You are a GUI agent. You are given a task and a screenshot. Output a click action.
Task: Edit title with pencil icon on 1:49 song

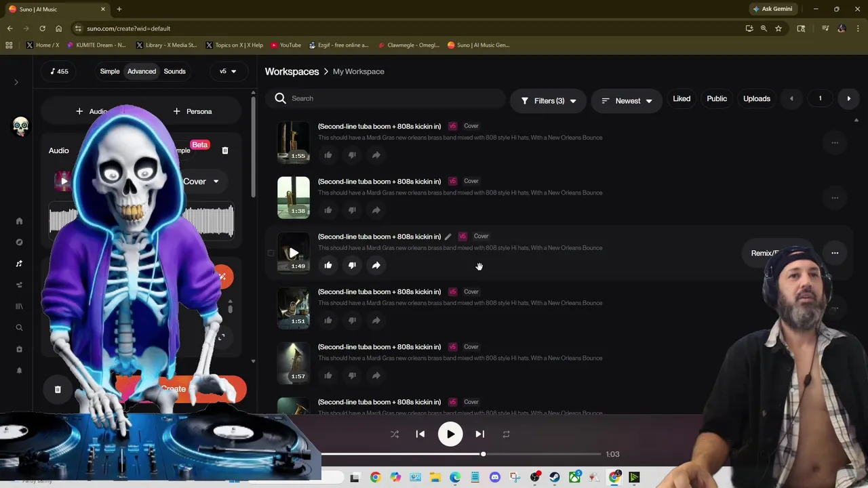click(x=448, y=237)
